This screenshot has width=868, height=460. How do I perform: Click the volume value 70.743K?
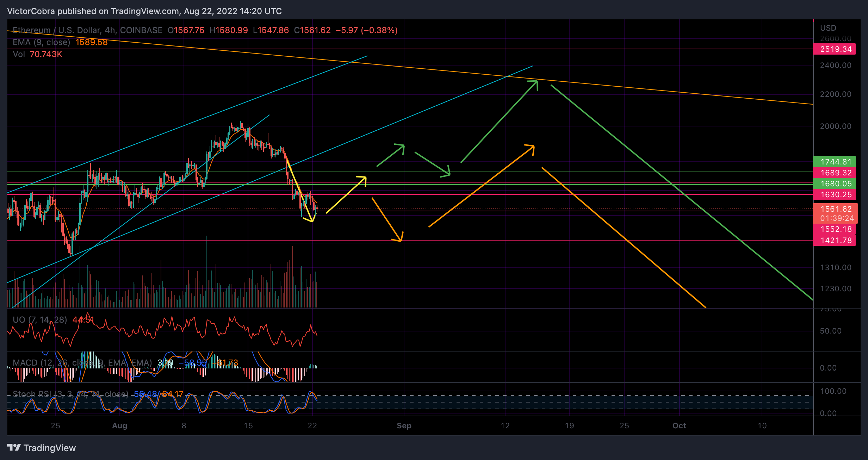46,54
